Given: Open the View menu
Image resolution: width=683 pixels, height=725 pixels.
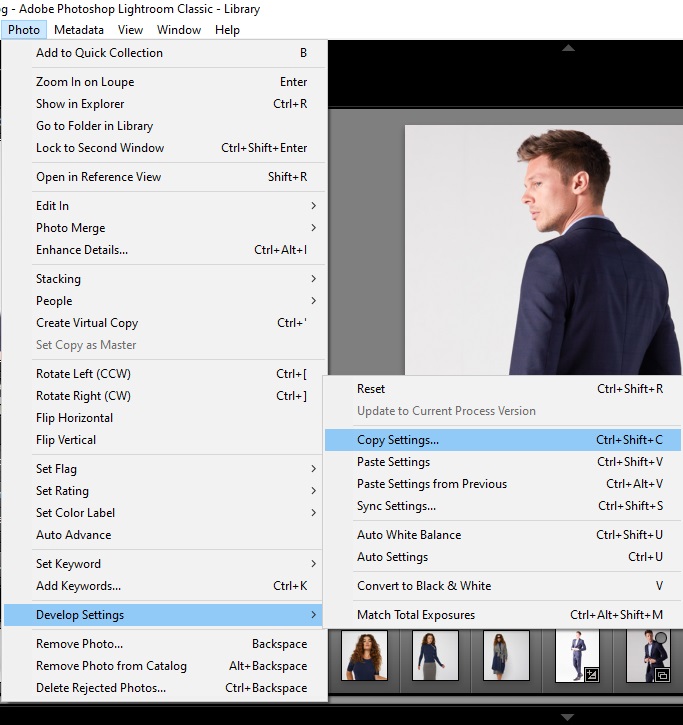Looking at the screenshot, I should pos(130,30).
